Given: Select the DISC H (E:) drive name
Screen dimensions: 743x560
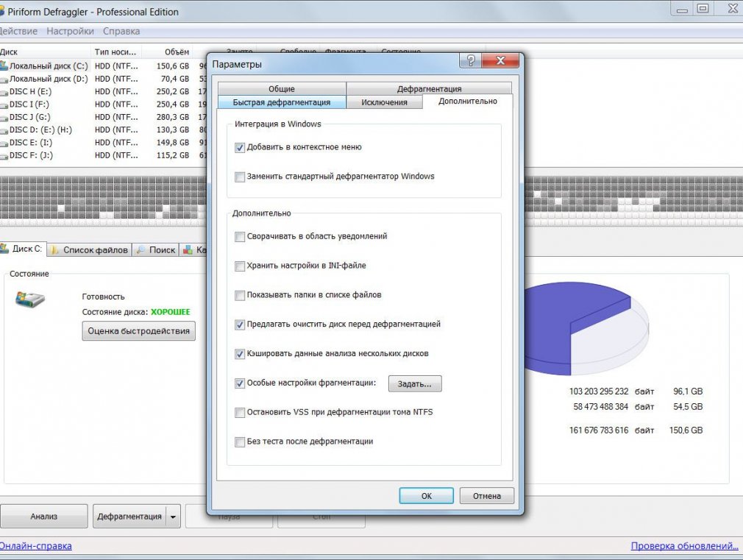Looking at the screenshot, I should [x=30, y=91].
